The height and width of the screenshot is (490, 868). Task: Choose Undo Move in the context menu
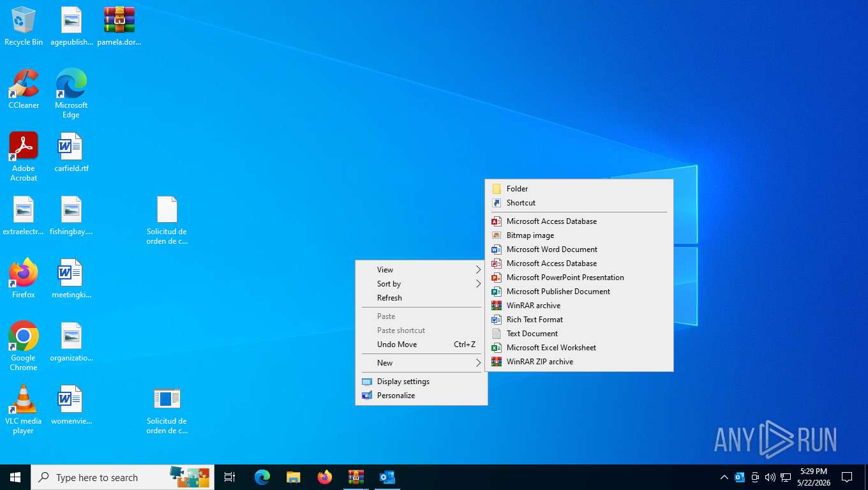421,345
